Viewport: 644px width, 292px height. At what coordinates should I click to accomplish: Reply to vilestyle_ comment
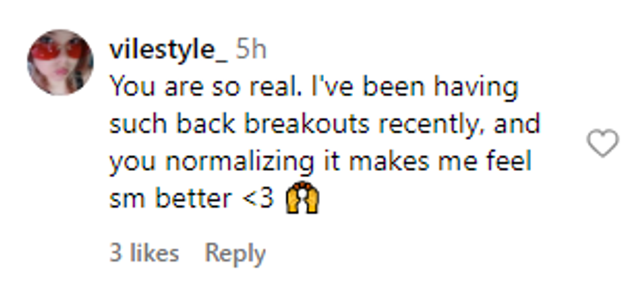pyautogui.click(x=235, y=253)
